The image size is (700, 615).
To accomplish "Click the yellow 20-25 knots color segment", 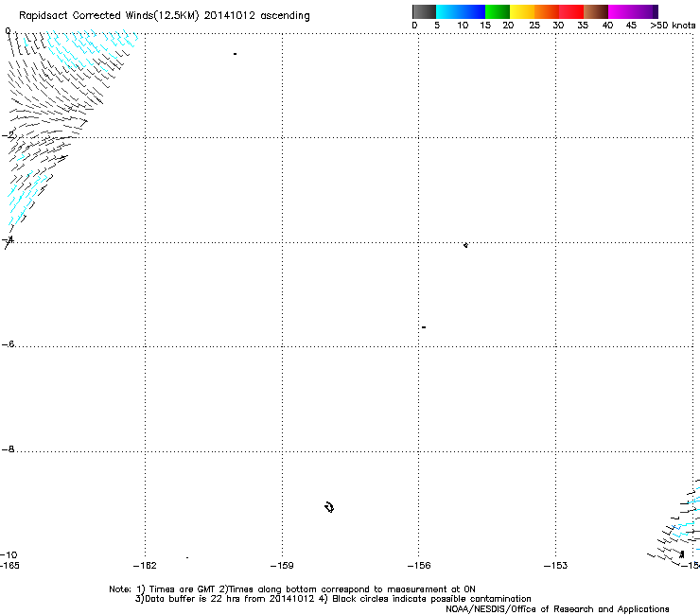I will [x=522, y=11].
